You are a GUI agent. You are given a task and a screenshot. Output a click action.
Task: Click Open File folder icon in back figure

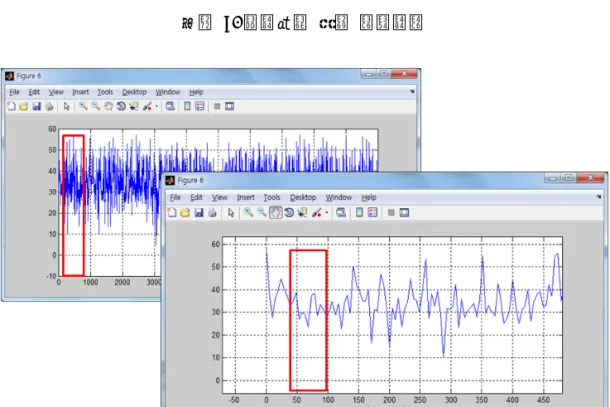(23, 106)
